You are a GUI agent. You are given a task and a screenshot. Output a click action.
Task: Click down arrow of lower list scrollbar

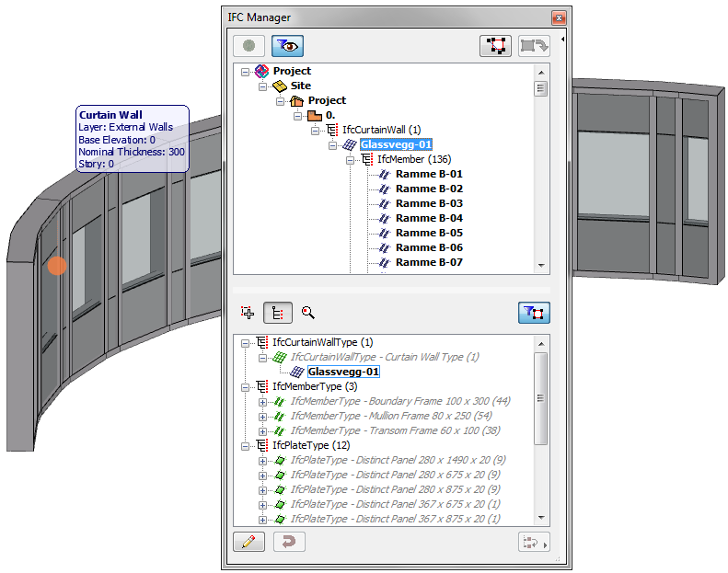click(x=541, y=517)
